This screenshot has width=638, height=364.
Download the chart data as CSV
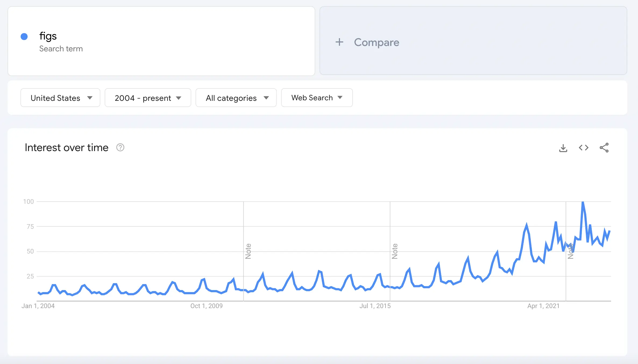[x=563, y=148]
